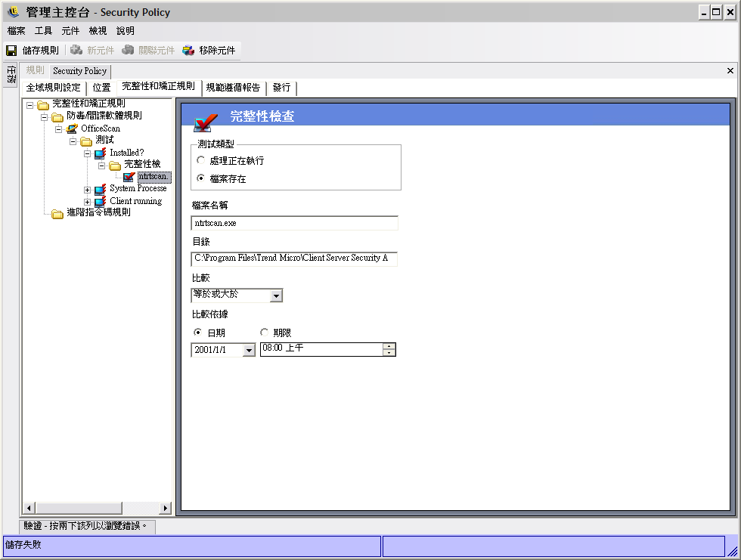Click the time field 08:00 上午

point(321,349)
